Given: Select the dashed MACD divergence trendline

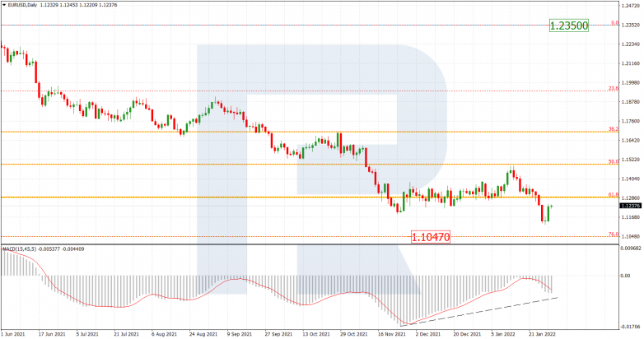Looking at the screenshot, I should click(x=478, y=312).
